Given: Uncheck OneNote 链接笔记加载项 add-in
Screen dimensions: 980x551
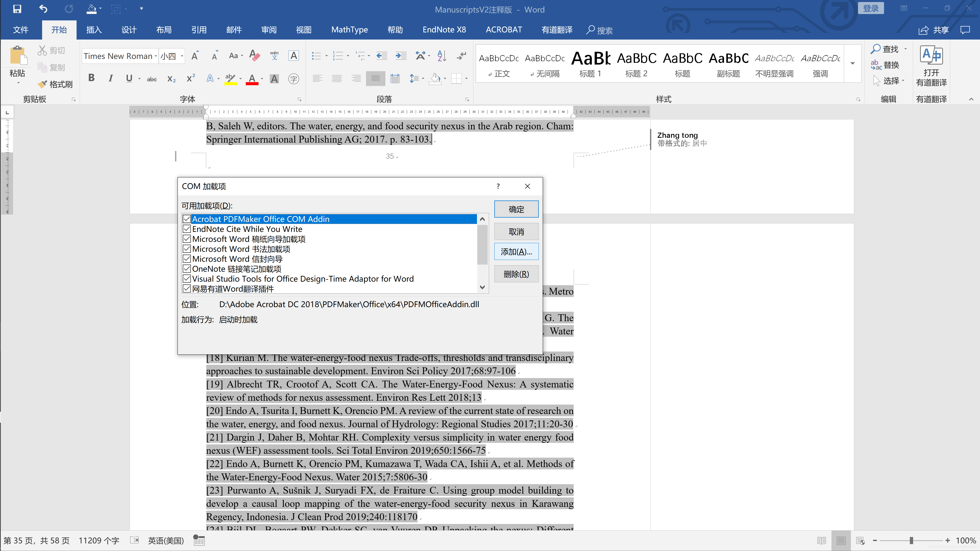Looking at the screenshot, I should [x=186, y=269].
